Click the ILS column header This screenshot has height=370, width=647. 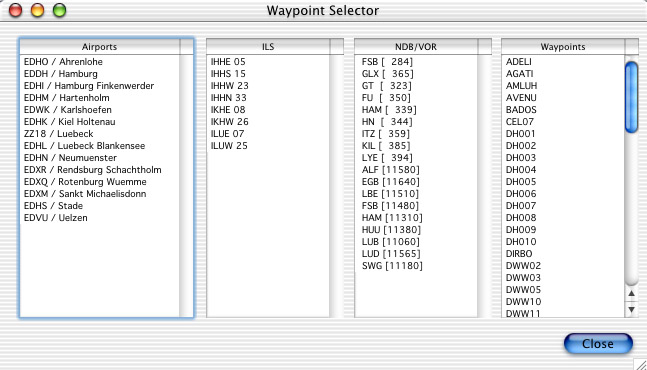click(268, 47)
